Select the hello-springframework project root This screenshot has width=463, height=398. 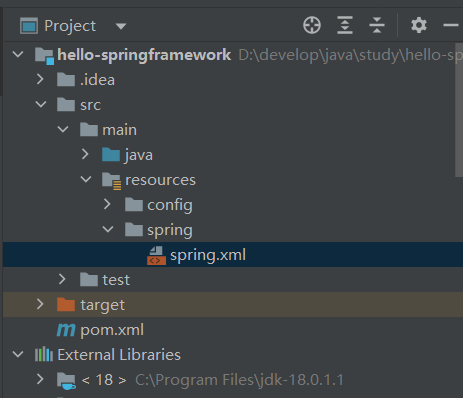click(x=144, y=55)
